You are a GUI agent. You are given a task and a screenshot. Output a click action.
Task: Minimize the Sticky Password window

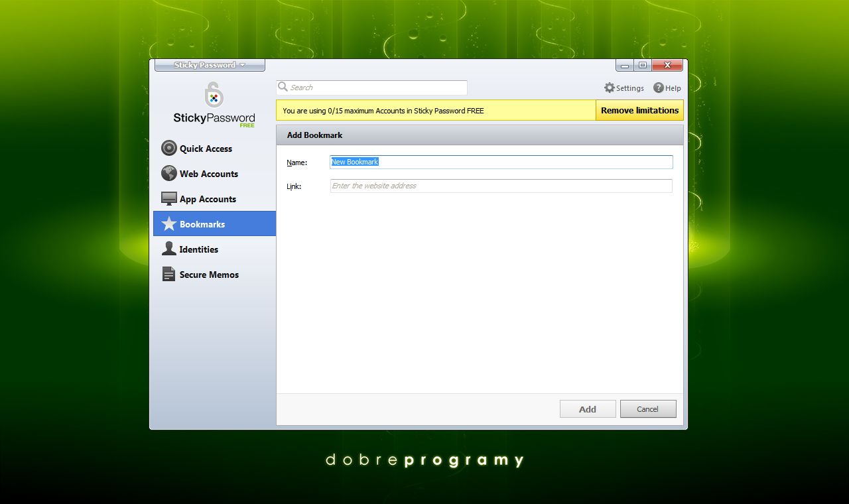624,65
